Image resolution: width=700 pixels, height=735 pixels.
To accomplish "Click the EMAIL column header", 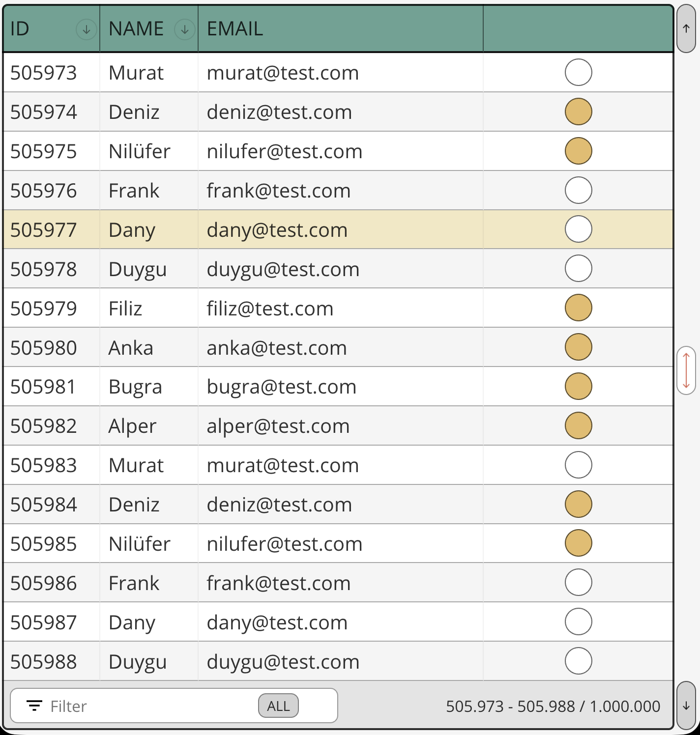I will pos(235,29).
